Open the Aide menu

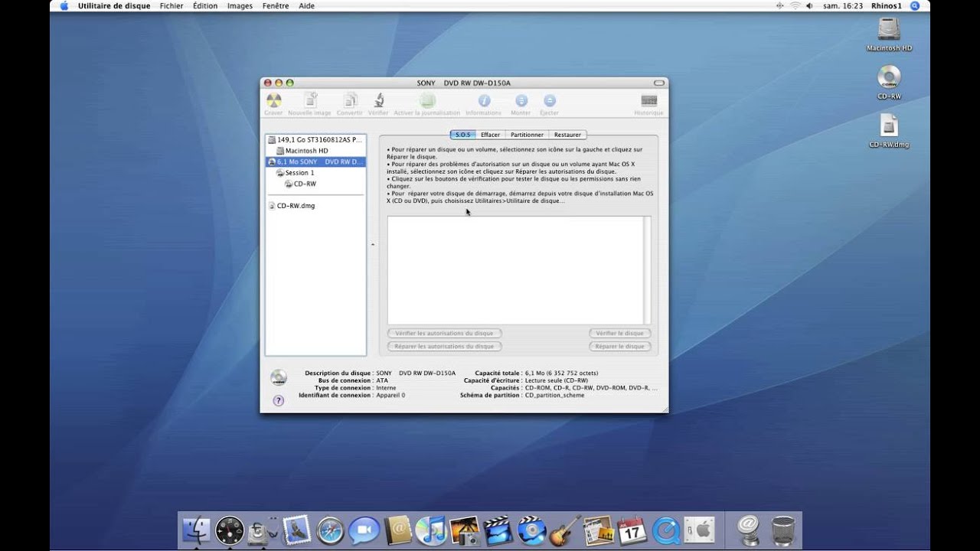pos(306,5)
